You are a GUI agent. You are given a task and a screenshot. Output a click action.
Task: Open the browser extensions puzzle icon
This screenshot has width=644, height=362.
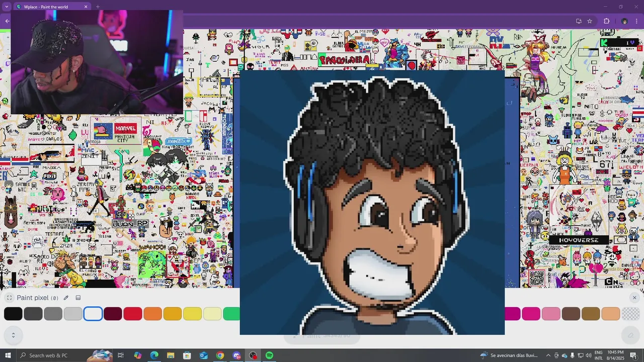(x=606, y=21)
